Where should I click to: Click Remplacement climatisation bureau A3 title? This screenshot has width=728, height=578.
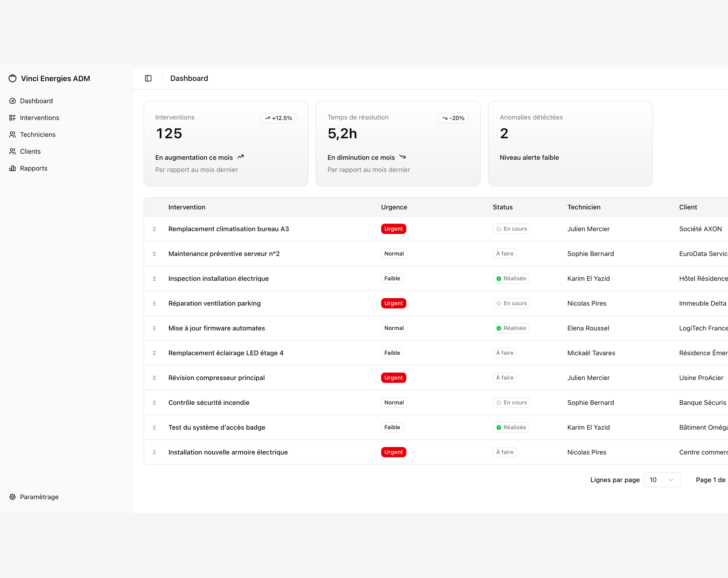(x=229, y=229)
